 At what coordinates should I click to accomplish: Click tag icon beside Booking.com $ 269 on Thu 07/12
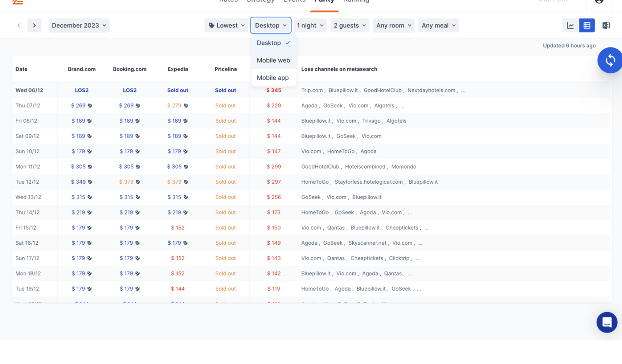pos(138,106)
